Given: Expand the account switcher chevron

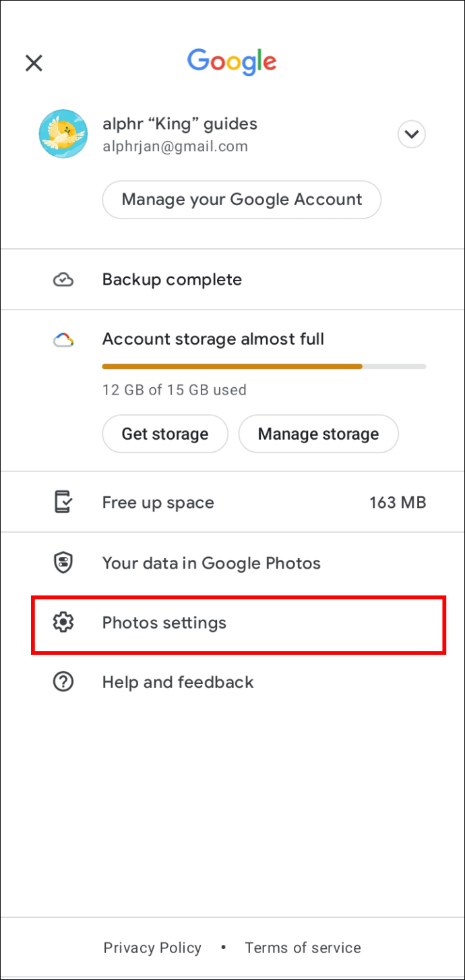Looking at the screenshot, I should 411,134.
